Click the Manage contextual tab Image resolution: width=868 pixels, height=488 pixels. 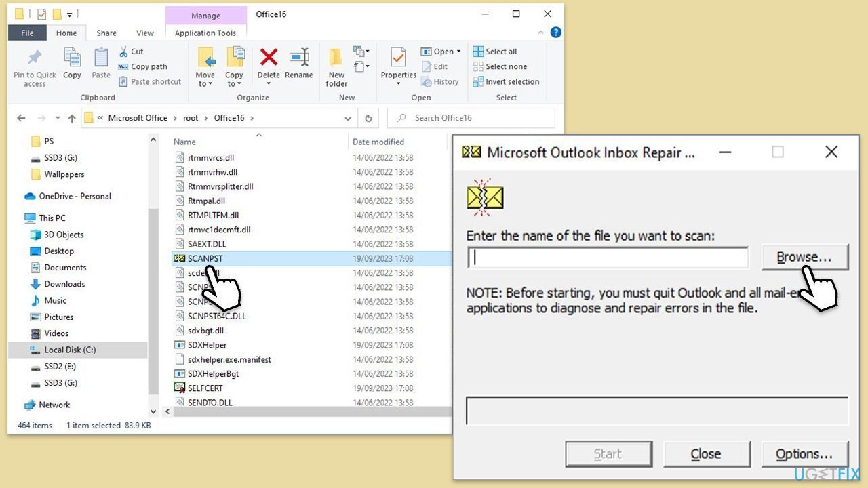[205, 16]
